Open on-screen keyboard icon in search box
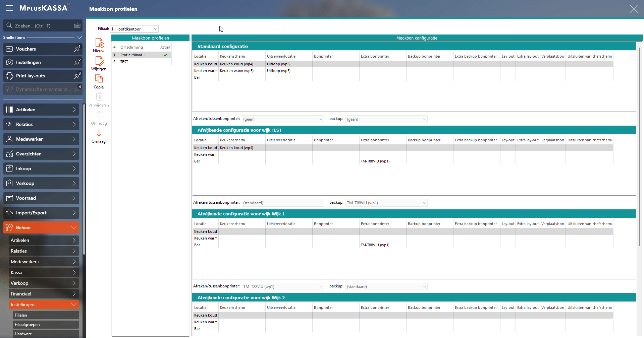Viewport: 644px width, 338px height. click(x=77, y=25)
